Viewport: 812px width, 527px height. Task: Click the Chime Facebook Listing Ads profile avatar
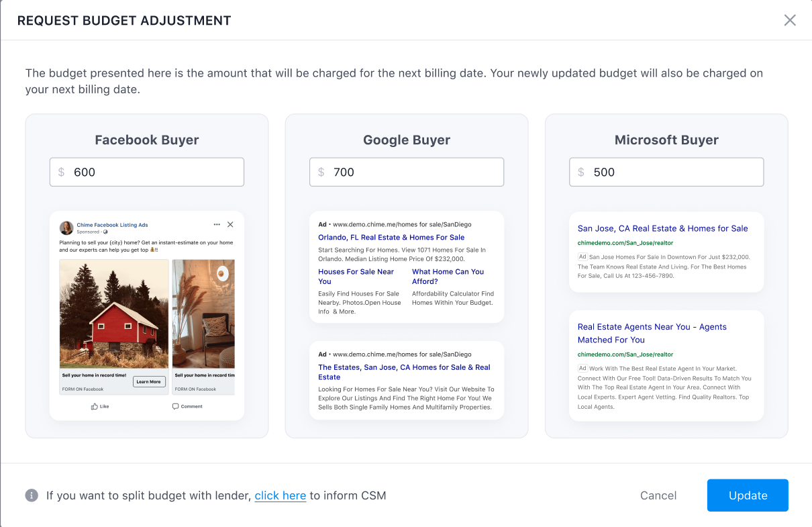(66, 228)
